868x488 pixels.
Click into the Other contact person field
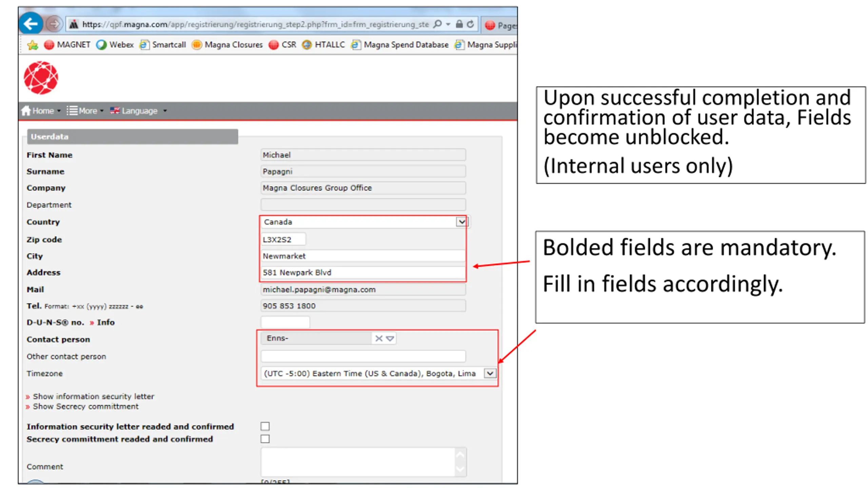[x=363, y=356]
